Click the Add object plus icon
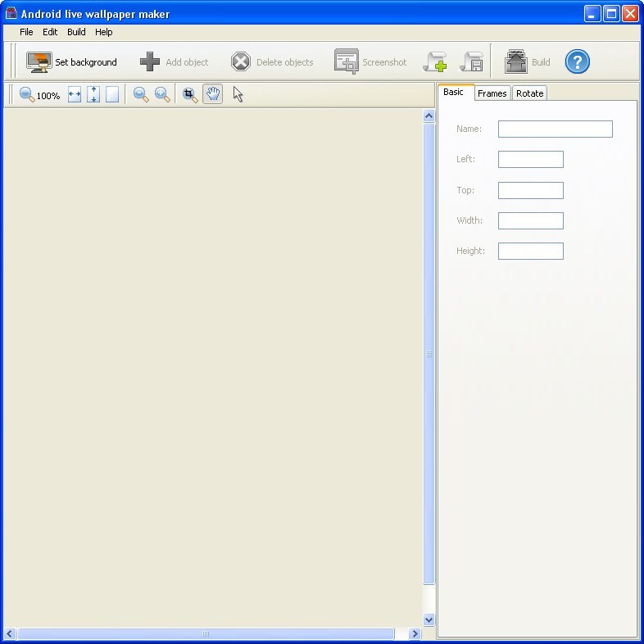 [x=149, y=62]
